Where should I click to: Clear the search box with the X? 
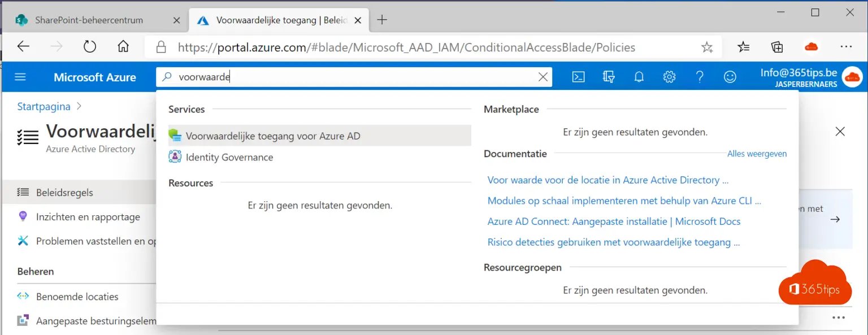(x=543, y=77)
